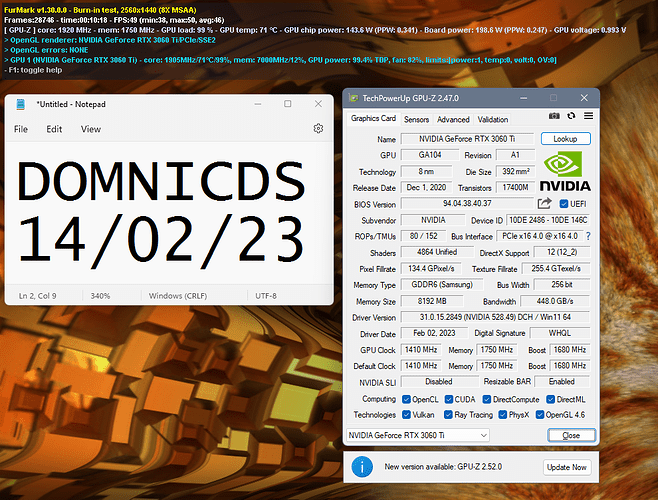Toggle the Ray Tracing checkbox
This screenshot has width=658, height=500.
pos(448,415)
